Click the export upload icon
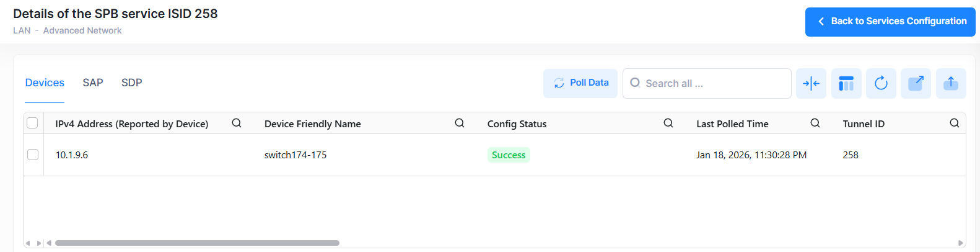 (x=951, y=83)
